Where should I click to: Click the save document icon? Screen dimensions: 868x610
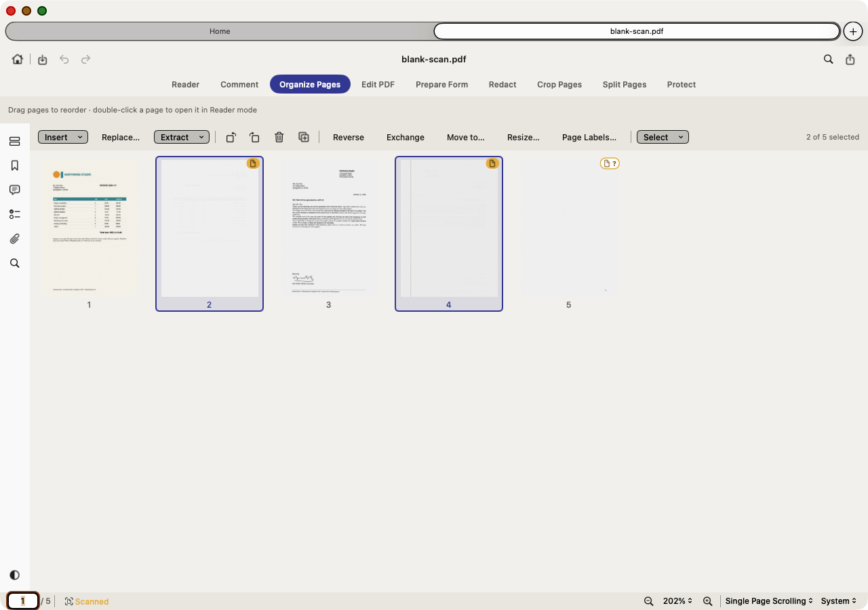(42, 60)
